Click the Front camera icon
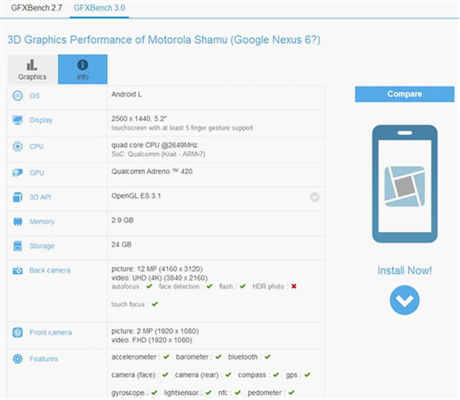The height and width of the screenshot is (400, 460). 18,332
